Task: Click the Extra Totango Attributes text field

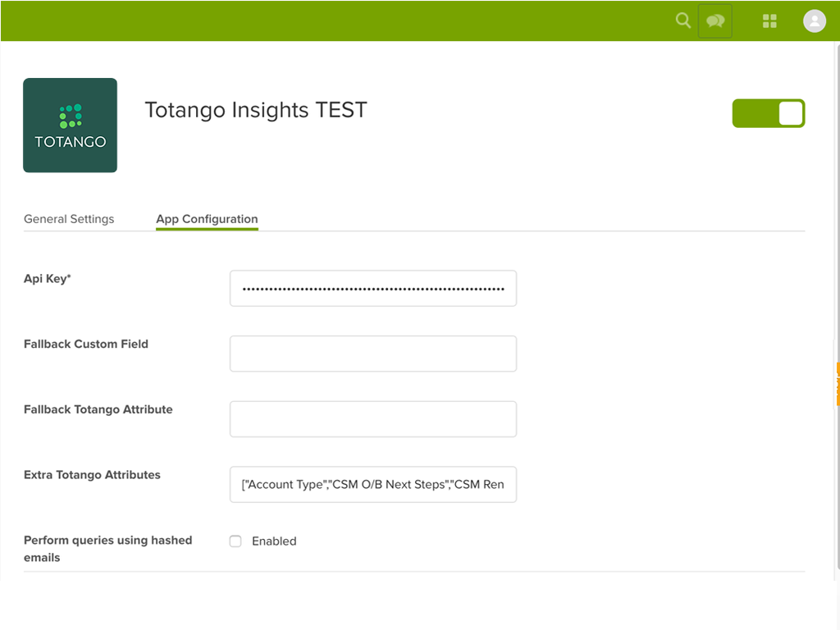Action: (373, 485)
